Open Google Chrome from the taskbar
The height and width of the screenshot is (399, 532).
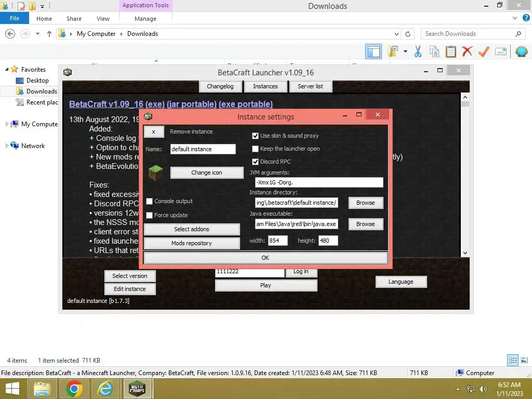[74, 389]
